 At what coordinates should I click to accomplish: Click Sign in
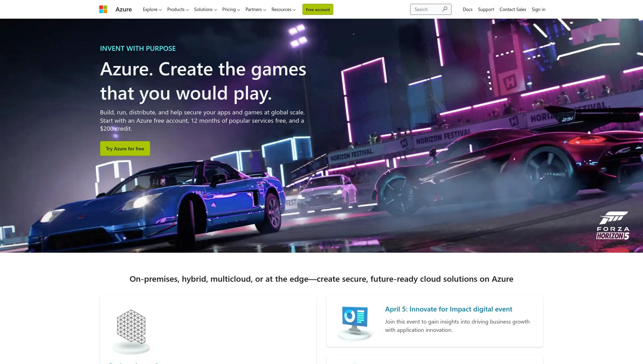[x=538, y=9]
